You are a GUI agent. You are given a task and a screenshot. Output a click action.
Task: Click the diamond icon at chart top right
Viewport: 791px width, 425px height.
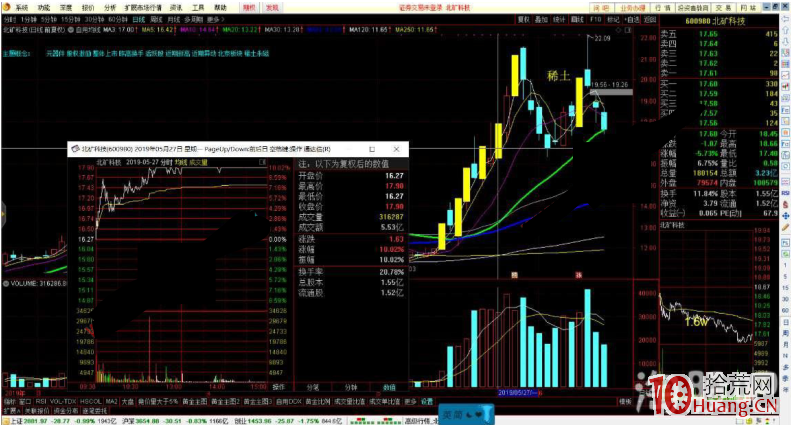[618, 30]
